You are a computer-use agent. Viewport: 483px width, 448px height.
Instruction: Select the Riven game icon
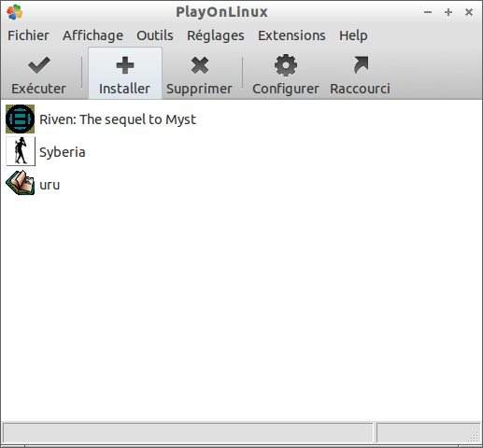click(x=21, y=119)
